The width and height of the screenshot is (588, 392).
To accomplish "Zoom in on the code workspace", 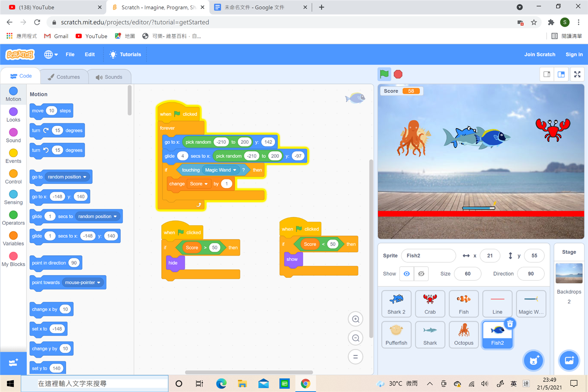I will point(355,319).
